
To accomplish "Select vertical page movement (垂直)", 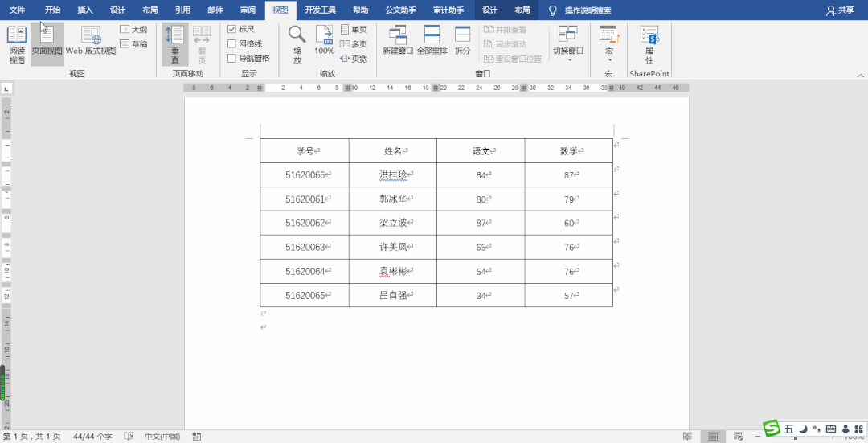I will (174, 43).
